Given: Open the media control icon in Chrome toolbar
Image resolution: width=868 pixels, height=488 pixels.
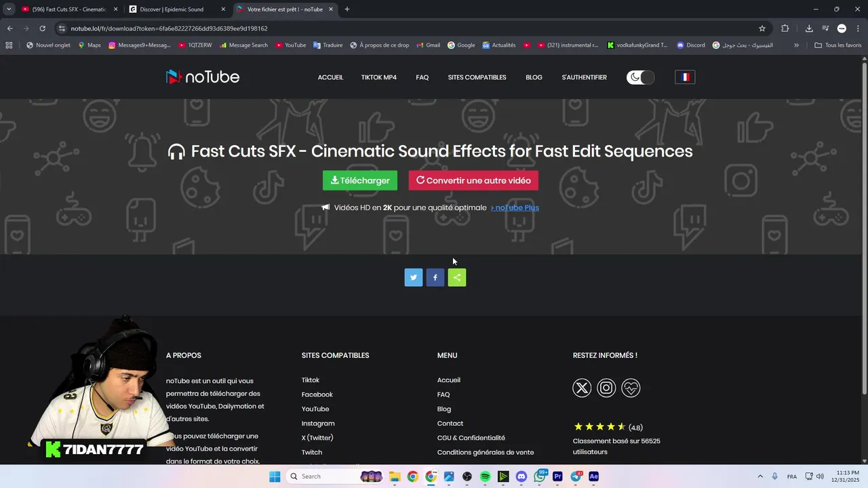Looking at the screenshot, I should tap(825, 28).
